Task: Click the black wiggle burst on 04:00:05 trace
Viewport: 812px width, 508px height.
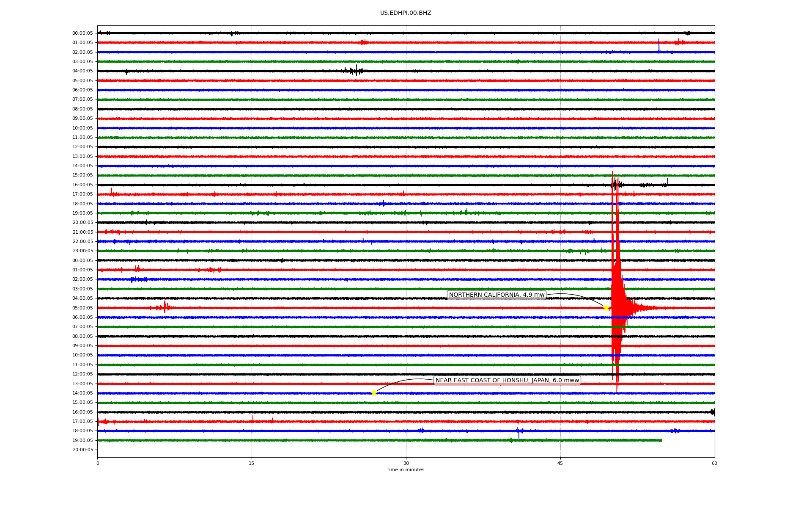Action: click(354, 70)
